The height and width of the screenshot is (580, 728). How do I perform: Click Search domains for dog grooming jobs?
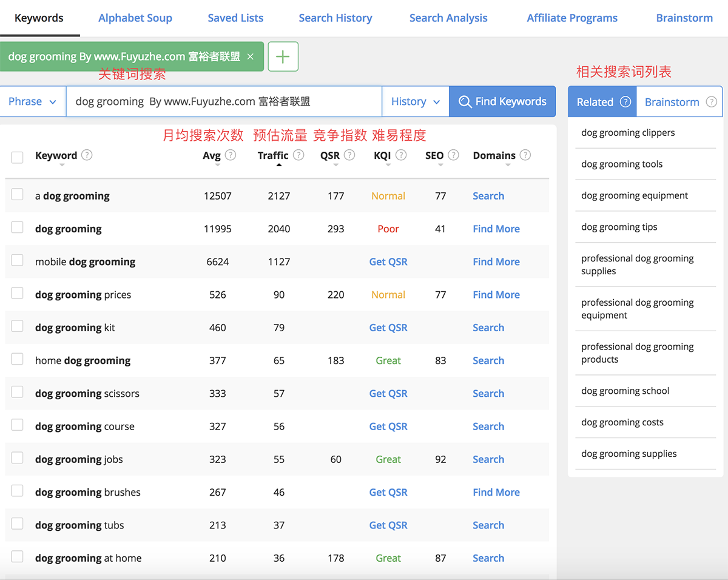[488, 459]
